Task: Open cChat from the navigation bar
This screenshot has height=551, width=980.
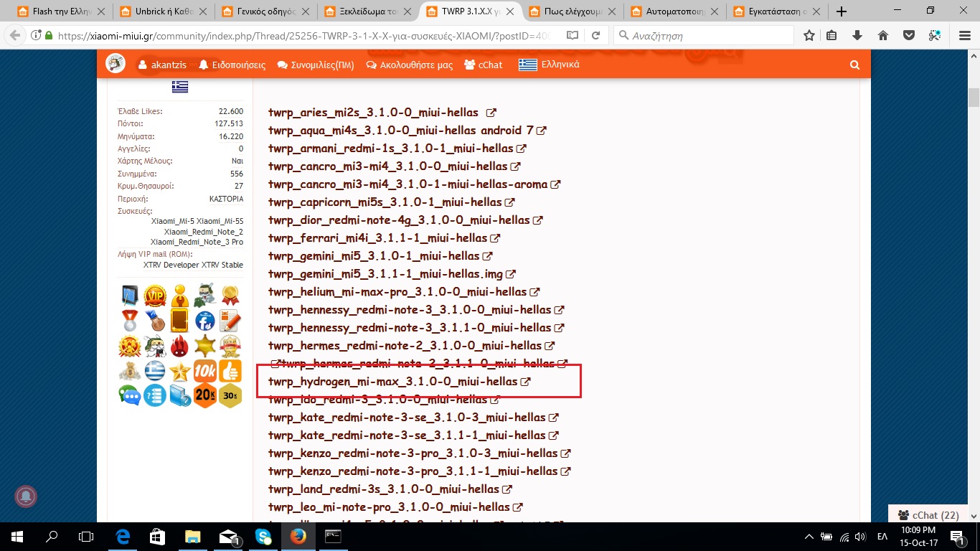Action: click(x=484, y=65)
